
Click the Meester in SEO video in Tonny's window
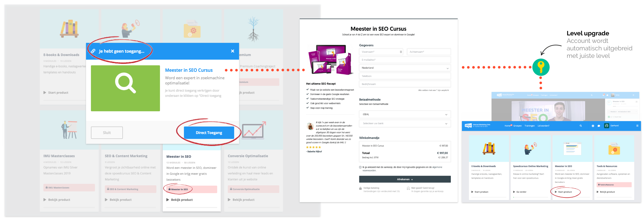[548, 111]
